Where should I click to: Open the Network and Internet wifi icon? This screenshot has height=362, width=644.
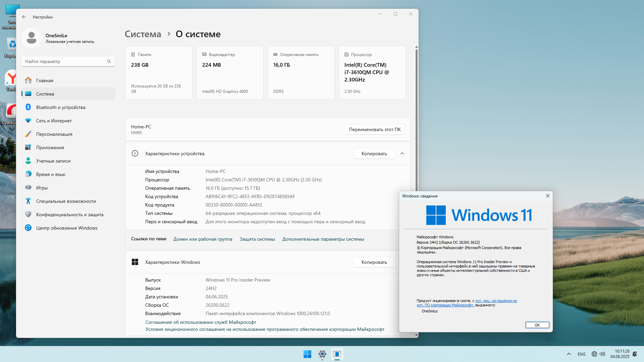[28, 121]
